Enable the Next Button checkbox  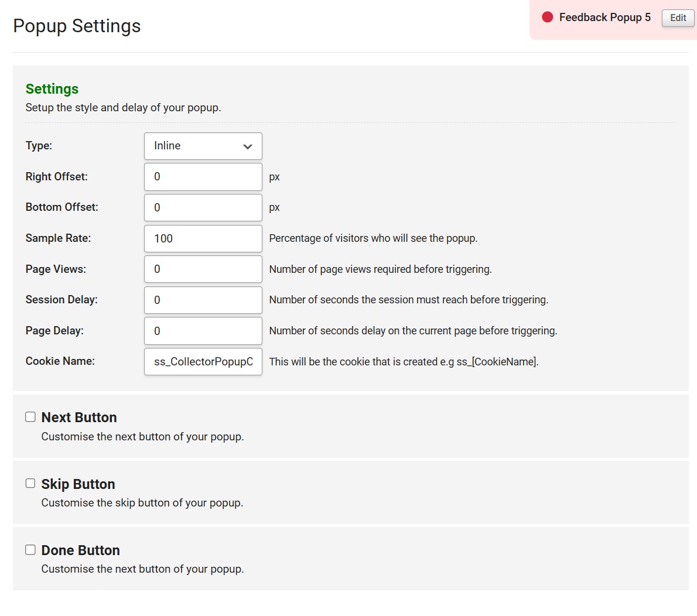(x=30, y=417)
